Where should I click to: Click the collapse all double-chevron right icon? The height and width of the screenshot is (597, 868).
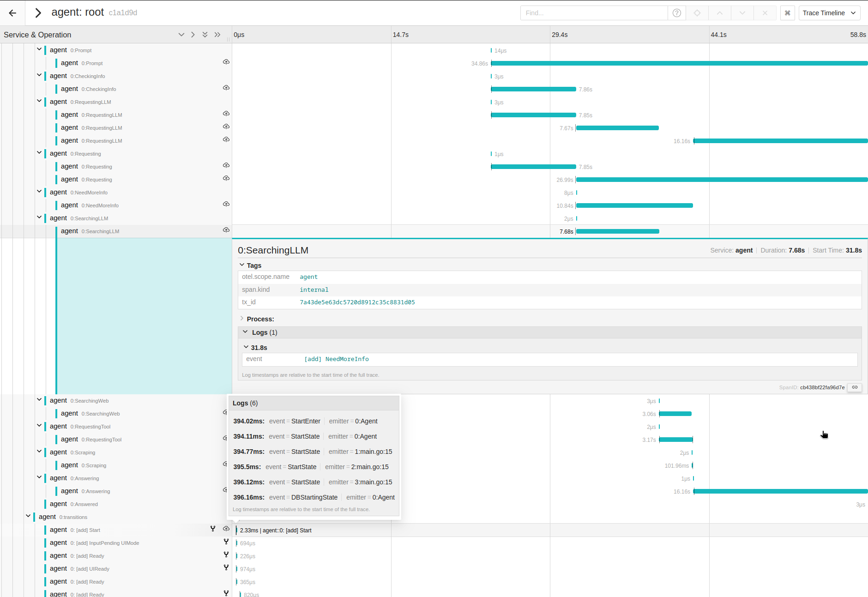[217, 35]
